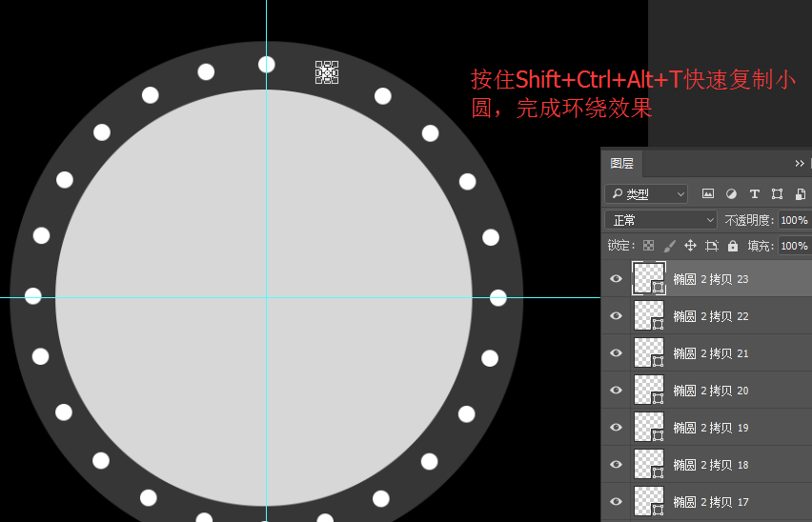The image size is (812, 522).
Task: Lock artboard nesting icon
Action: tap(712, 246)
